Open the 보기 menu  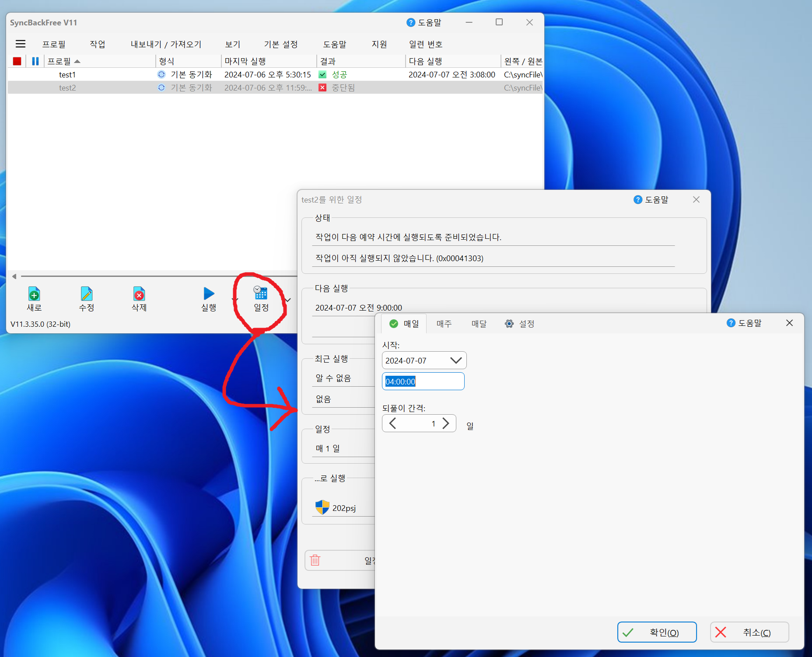click(233, 44)
